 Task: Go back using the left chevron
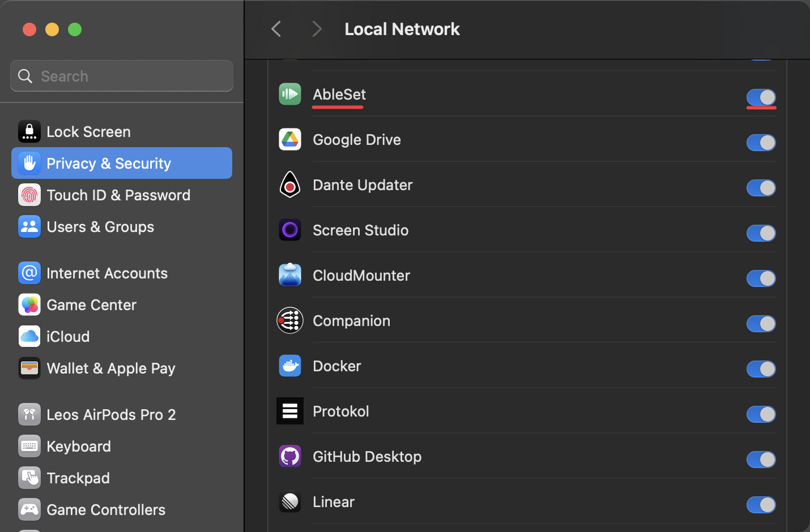coord(276,29)
